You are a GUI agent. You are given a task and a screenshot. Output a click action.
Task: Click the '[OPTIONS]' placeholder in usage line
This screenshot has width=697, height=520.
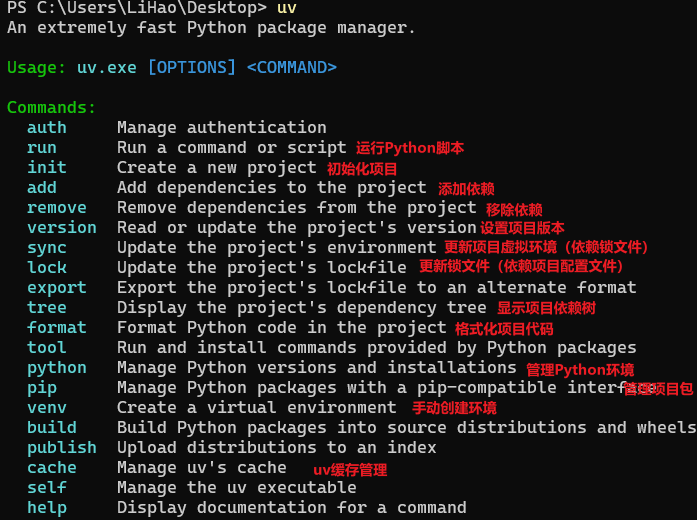(x=191, y=68)
